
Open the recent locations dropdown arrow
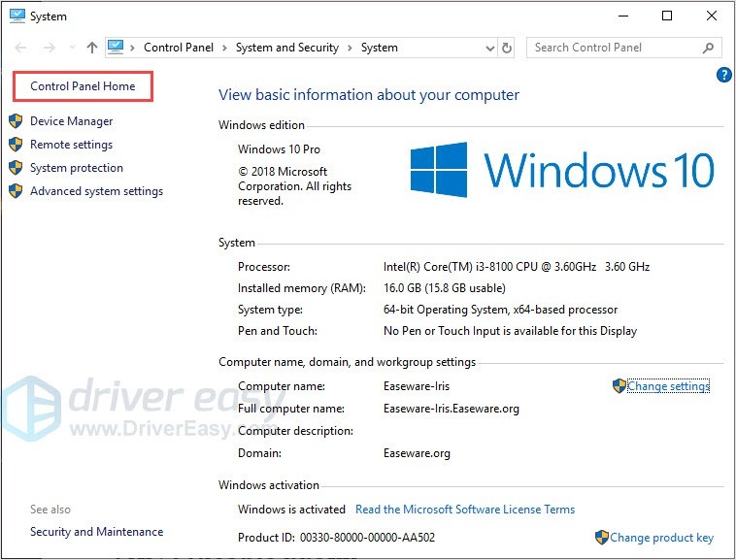click(72, 48)
